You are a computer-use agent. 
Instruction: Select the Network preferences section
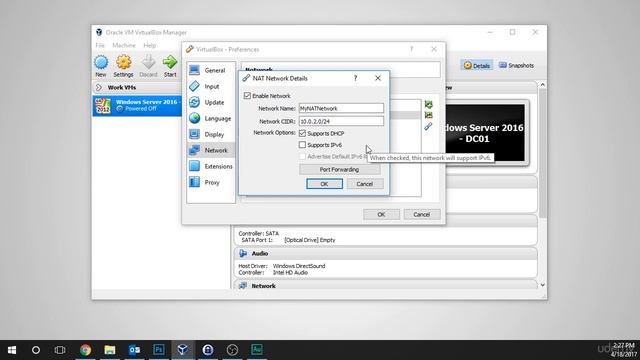(211, 150)
